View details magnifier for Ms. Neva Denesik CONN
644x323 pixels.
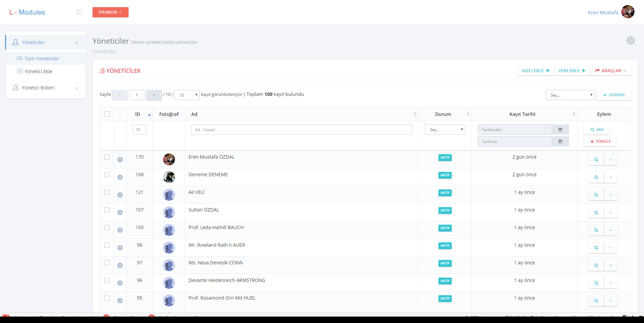(x=596, y=265)
